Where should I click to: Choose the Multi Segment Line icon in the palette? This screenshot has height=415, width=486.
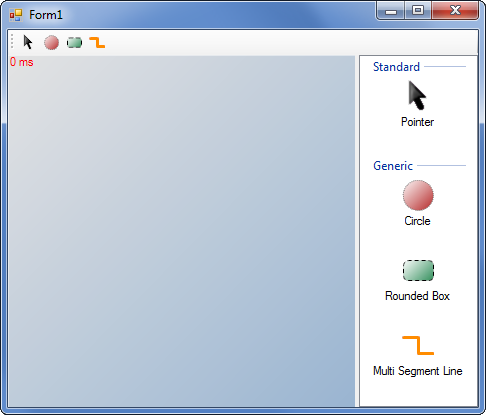(418, 345)
